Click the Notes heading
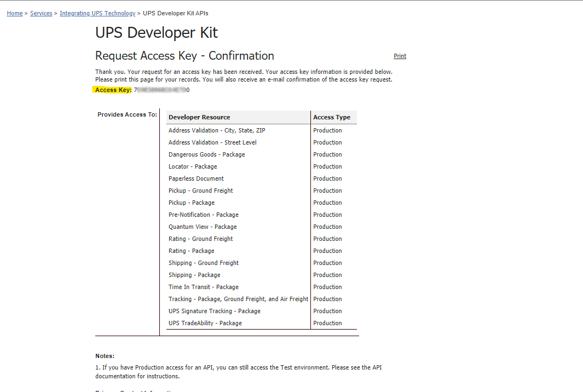Viewport: 583px width, 392px height. point(105,356)
